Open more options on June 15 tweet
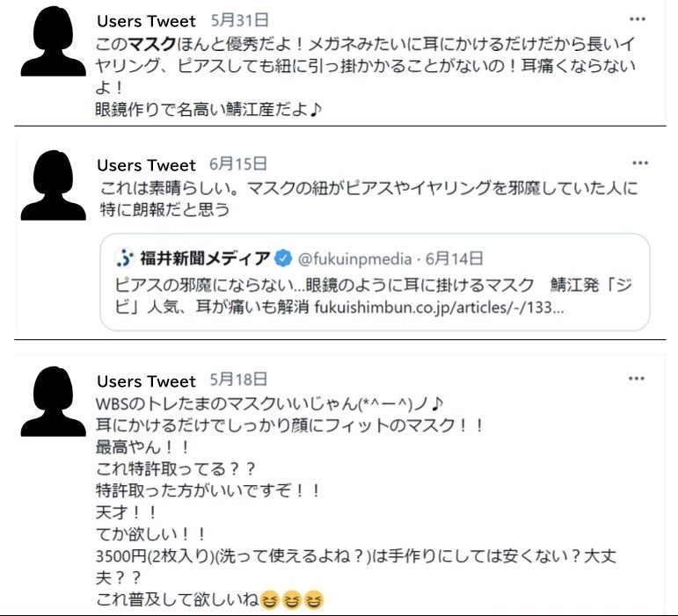Image resolution: width=678 pixels, height=616 pixels. [639, 163]
